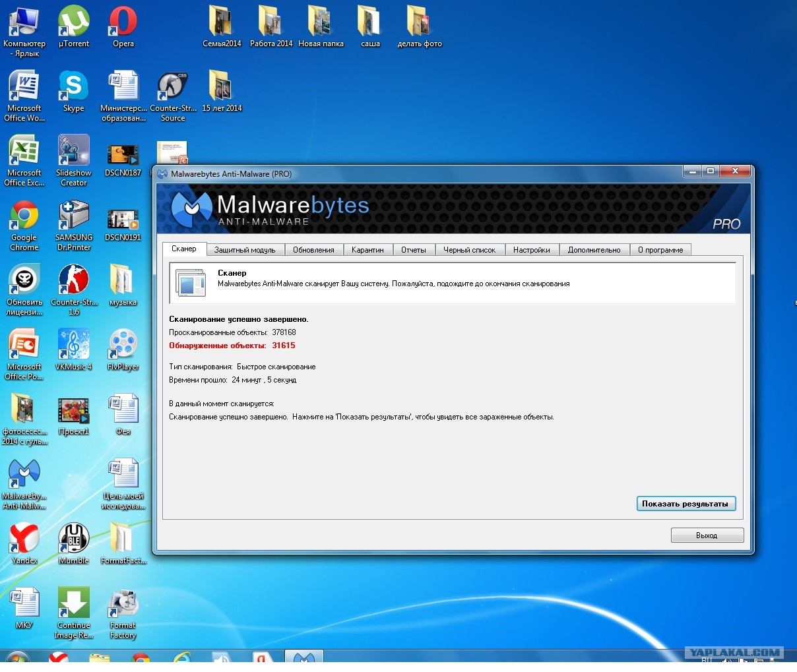Screen dimensions: 797x672
Task: Click the Обнаруженные объекты: 31615 text
Action: pyautogui.click(x=232, y=346)
